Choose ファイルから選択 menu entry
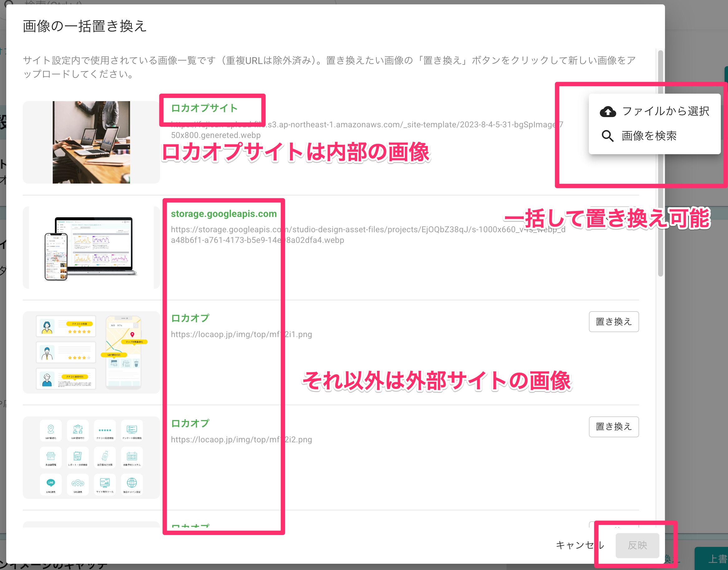This screenshot has height=570, width=728. [x=655, y=111]
